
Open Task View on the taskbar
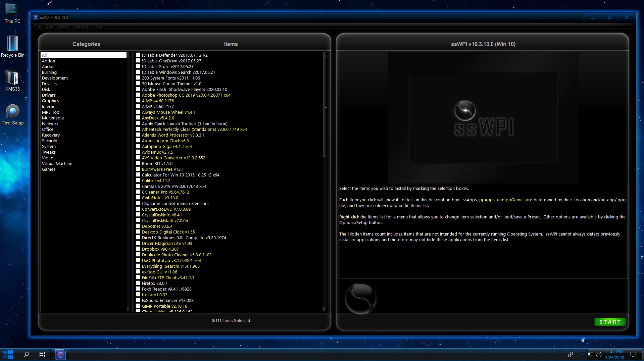tap(42, 354)
